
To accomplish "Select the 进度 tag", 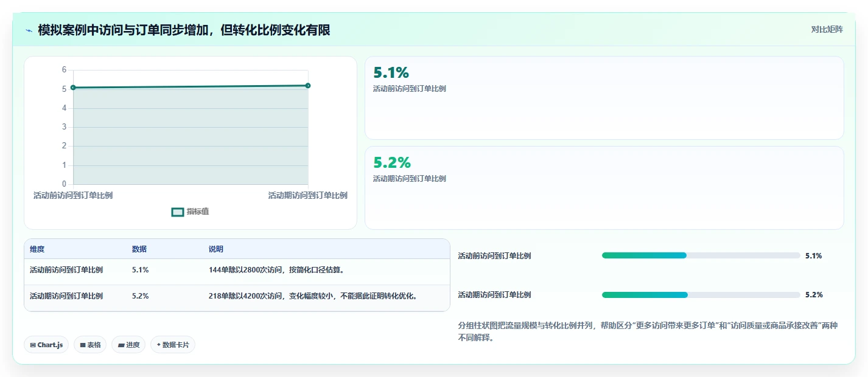I will click(x=128, y=345).
